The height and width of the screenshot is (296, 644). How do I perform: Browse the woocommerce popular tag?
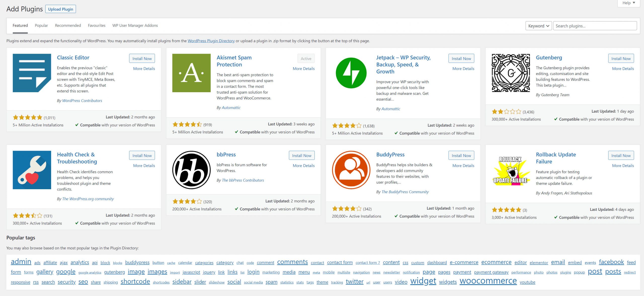(488, 281)
